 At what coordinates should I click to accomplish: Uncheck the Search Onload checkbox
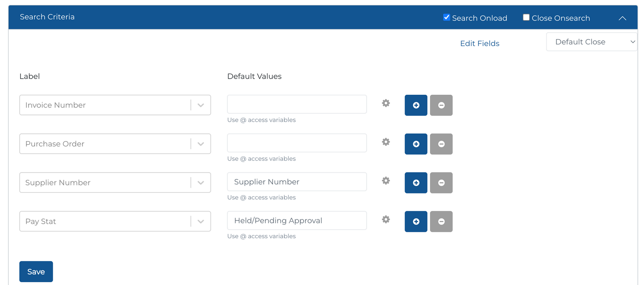446,17
